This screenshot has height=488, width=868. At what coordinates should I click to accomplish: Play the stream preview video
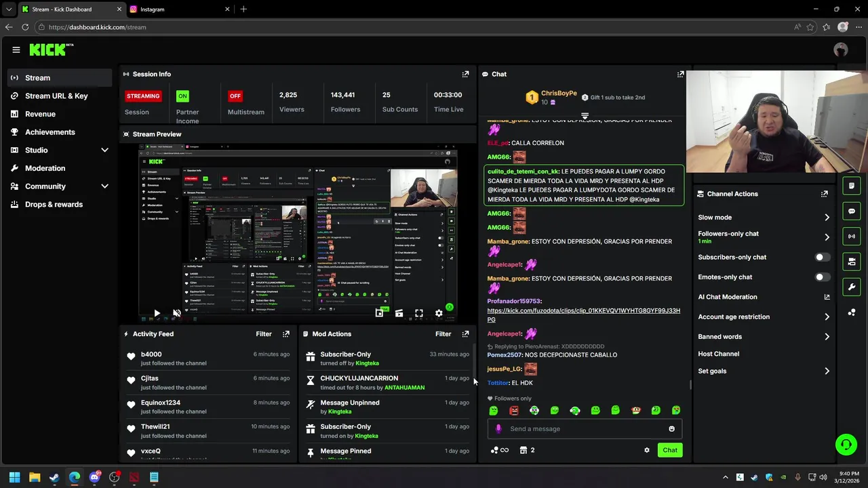point(157,313)
